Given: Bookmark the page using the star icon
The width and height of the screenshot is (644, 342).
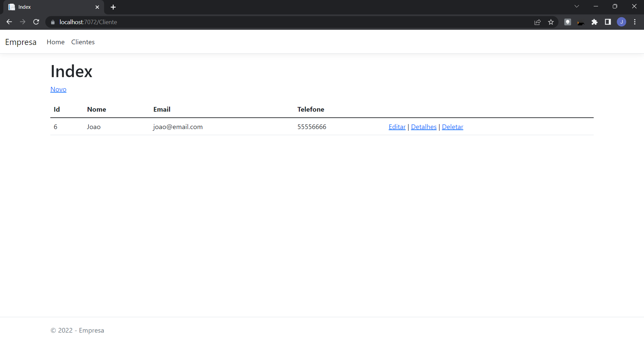Looking at the screenshot, I should pyautogui.click(x=551, y=22).
